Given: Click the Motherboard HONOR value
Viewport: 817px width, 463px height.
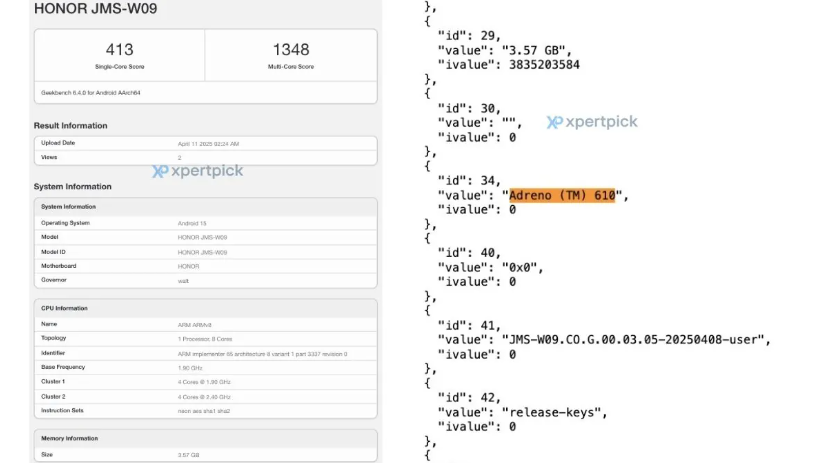Looking at the screenshot, I should [x=188, y=266].
